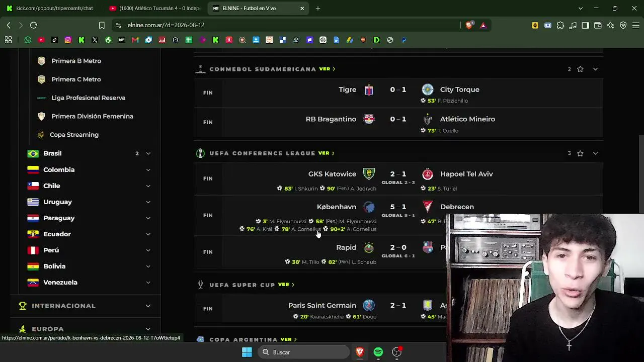Click the København team crest
644x362 pixels.
click(369, 207)
